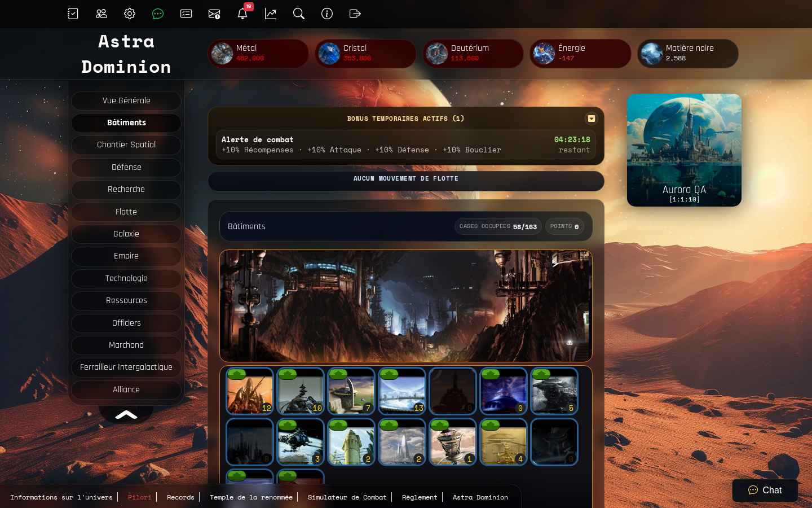
Task: Click upgrade arrow on level 12 building
Action: (x=237, y=374)
